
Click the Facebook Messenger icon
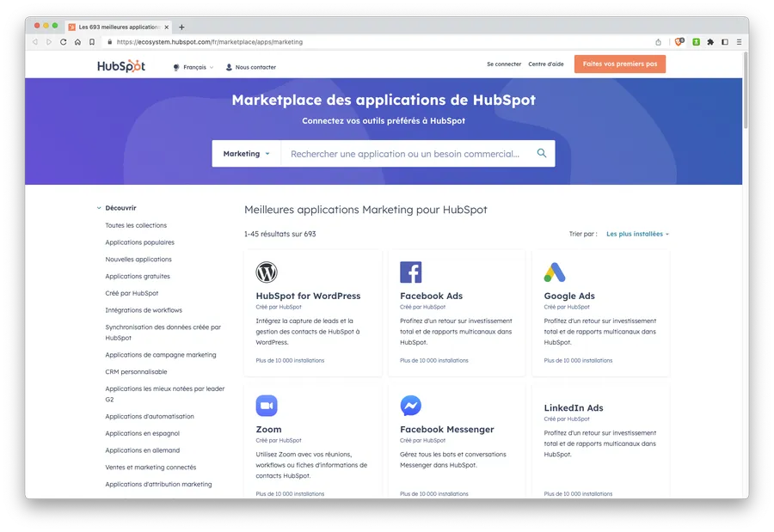[410, 406]
